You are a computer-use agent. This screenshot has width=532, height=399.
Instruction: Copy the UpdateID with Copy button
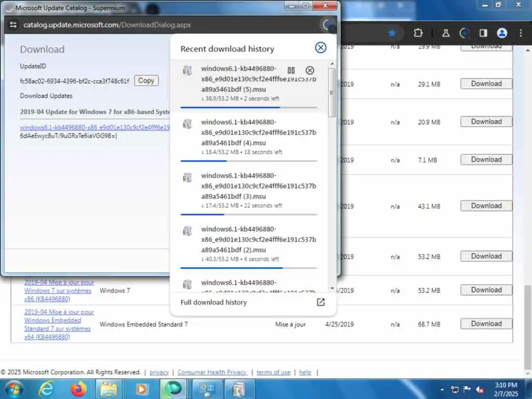[x=146, y=81]
